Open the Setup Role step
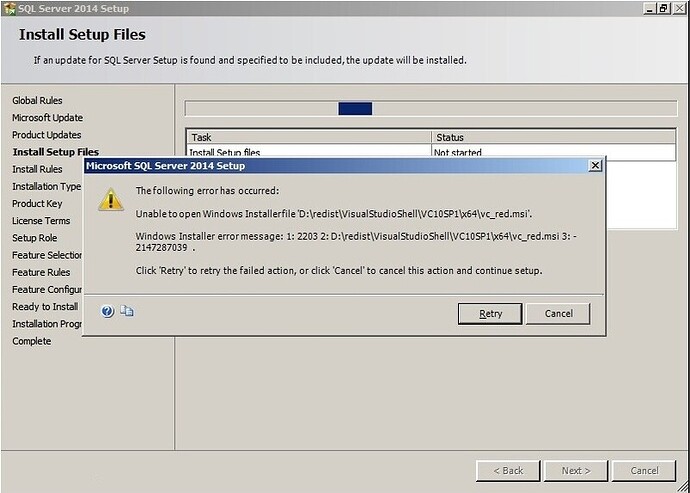690x493 pixels. pyautogui.click(x=35, y=238)
